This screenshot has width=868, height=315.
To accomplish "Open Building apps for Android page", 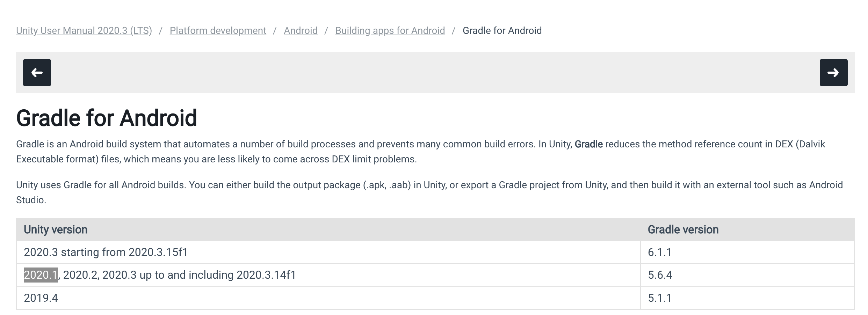I will (389, 31).
